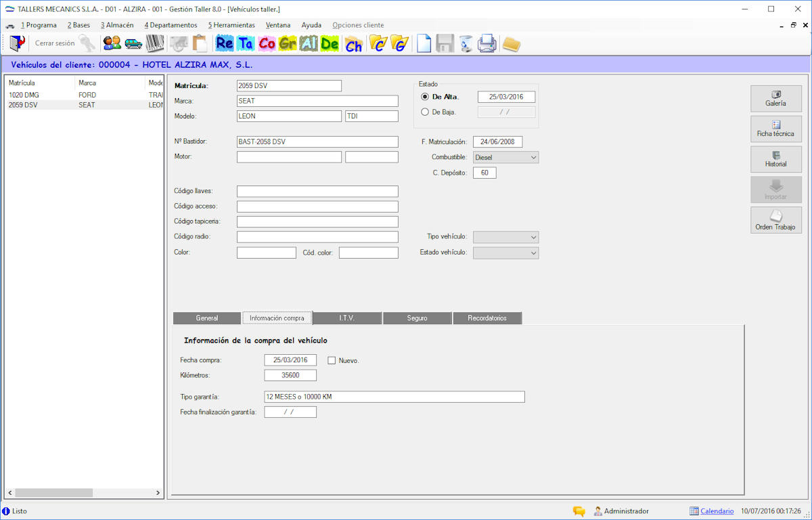The image size is (812, 520).
Task: Open the 'G' folder toolbar icon
Action: pos(399,43)
